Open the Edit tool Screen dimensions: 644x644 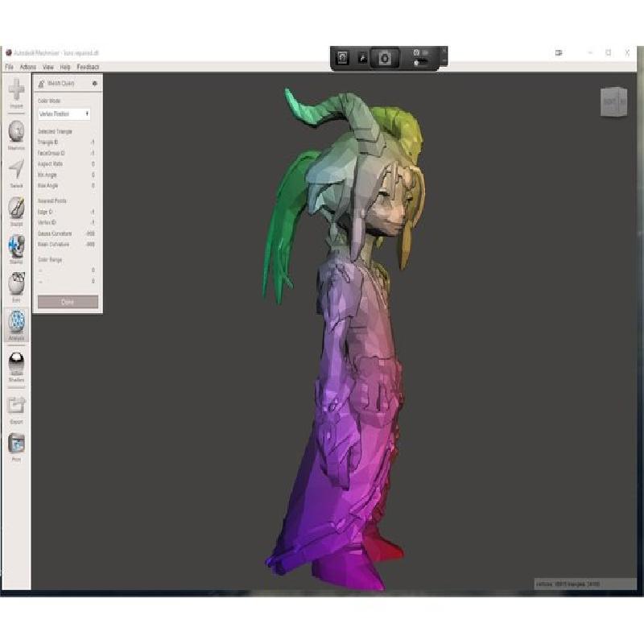[16, 287]
